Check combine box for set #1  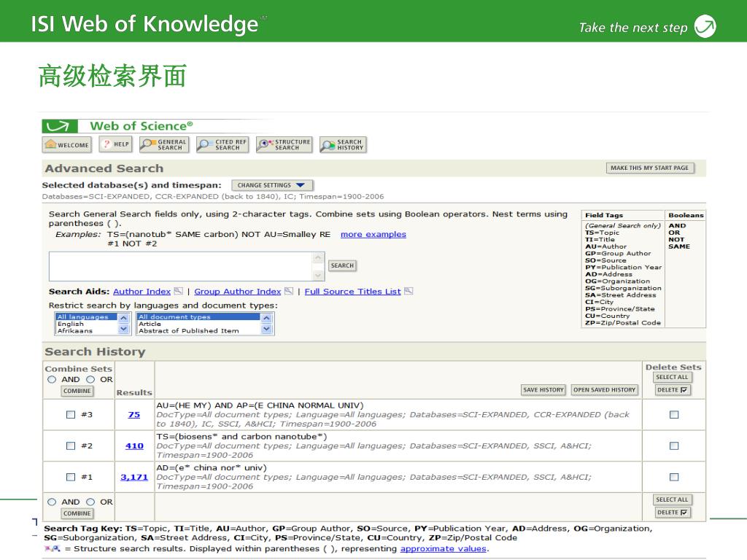(71, 477)
